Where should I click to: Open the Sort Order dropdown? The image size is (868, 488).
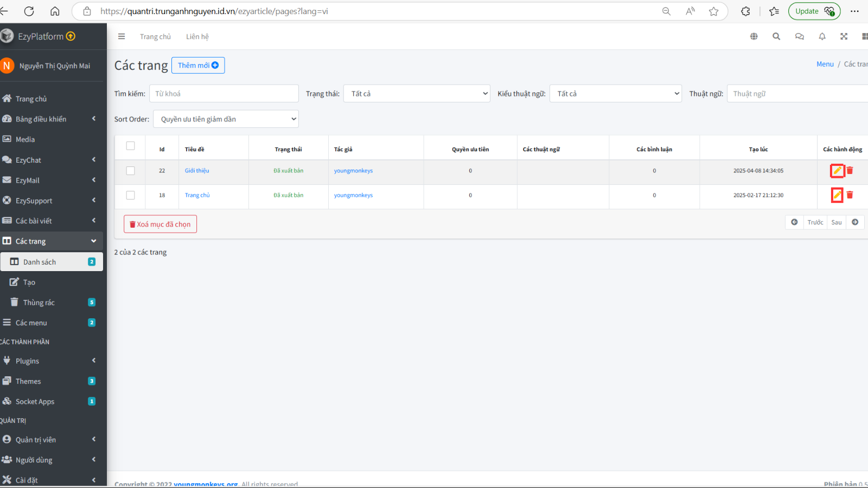pyautogui.click(x=226, y=119)
